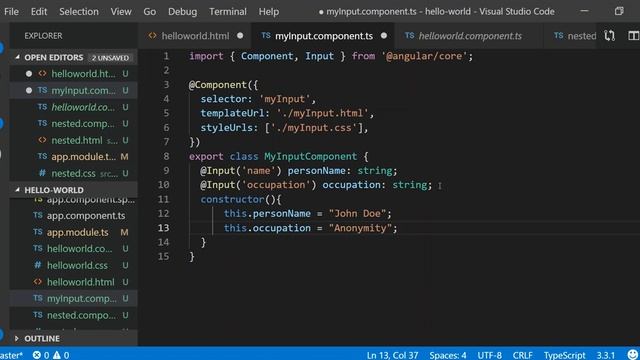This screenshot has height=360, width=640.
Task: Click unsaved dot on myInput.component.ts tab
Action: coord(384,36)
